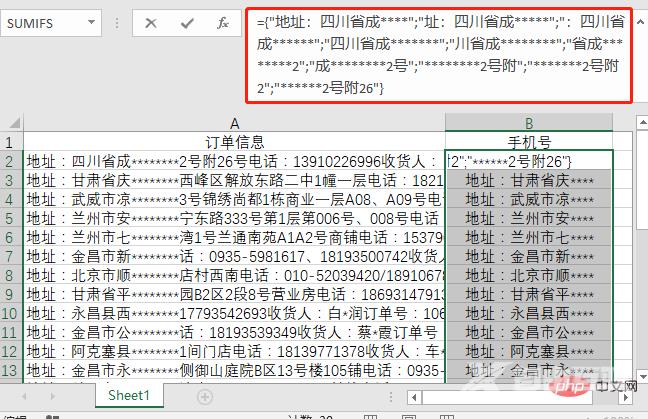This screenshot has width=648, height=419.
Task: Click inside the formula bar text
Action: (439, 55)
